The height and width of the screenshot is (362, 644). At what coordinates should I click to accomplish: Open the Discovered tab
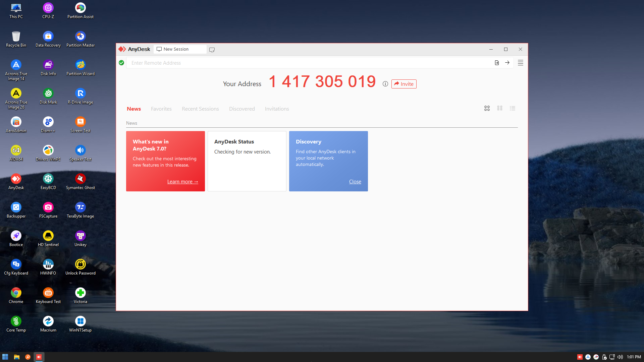pyautogui.click(x=242, y=109)
